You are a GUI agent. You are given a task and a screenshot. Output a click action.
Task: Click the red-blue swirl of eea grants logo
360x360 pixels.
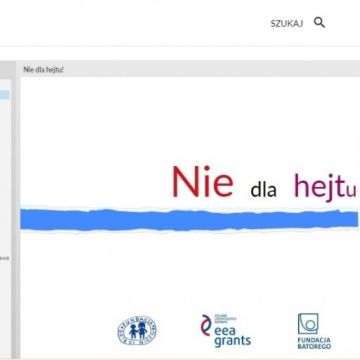point(206,325)
